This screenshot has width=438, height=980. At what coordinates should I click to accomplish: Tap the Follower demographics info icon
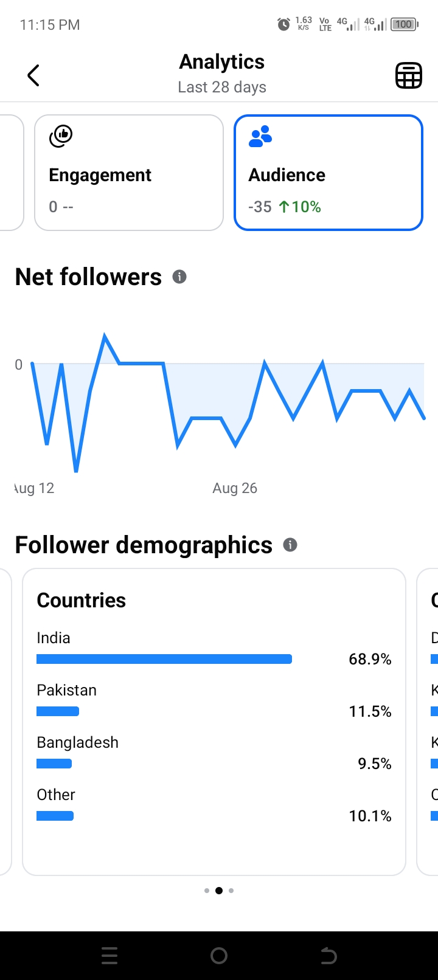[290, 545]
